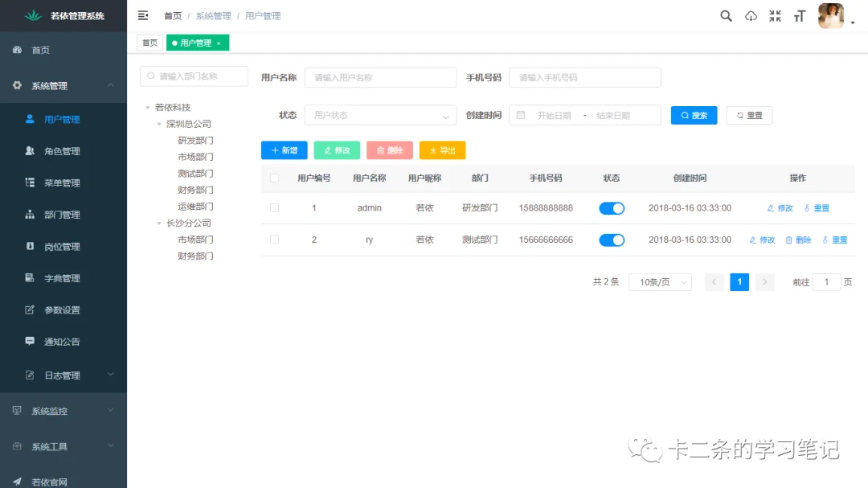Open the font size settings icon
The image size is (868, 488).
coord(800,16)
